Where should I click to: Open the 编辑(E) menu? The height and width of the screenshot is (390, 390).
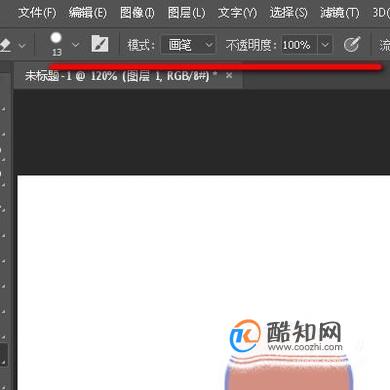[x=88, y=13]
